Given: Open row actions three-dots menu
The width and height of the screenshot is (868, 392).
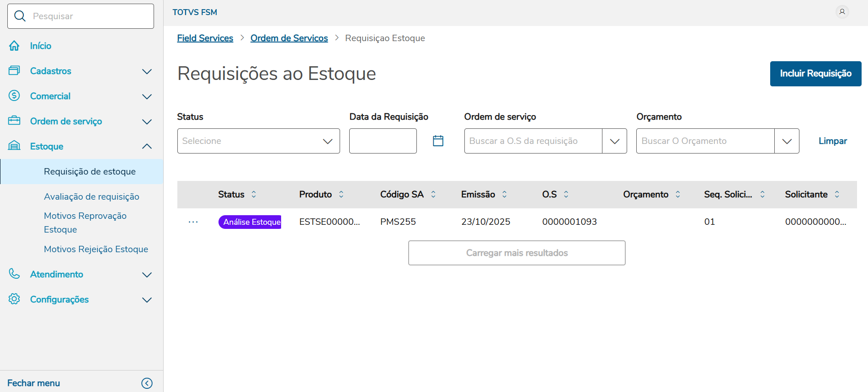Looking at the screenshot, I should pyautogui.click(x=193, y=222).
